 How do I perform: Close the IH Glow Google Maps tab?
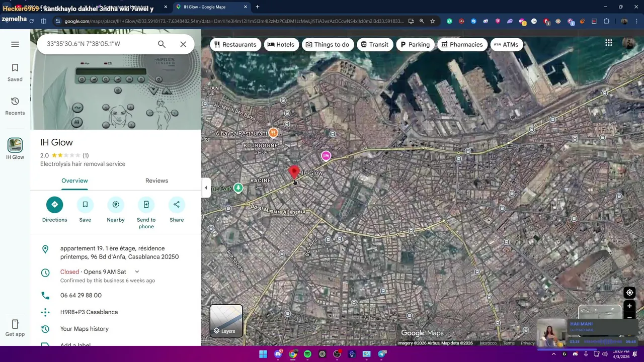point(246,7)
